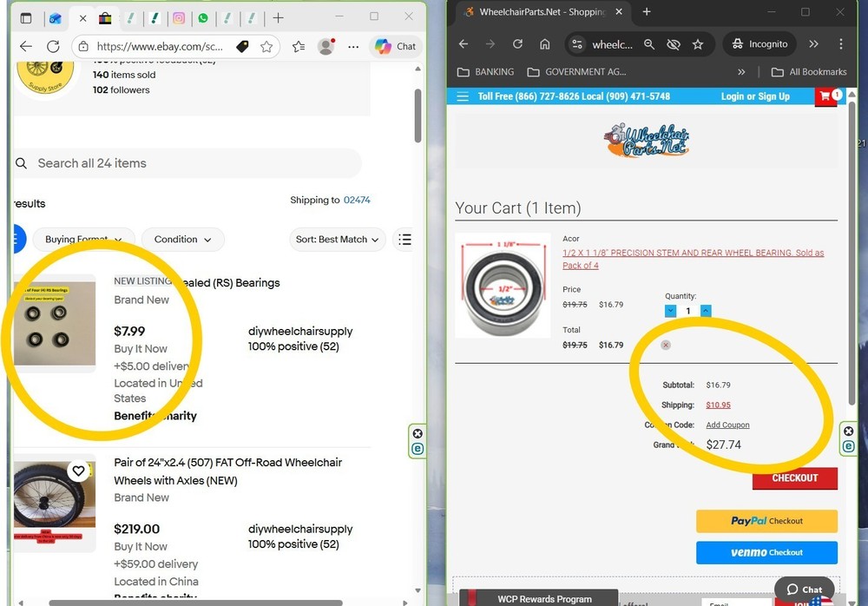Close the WheelchairParts.Net Chrome tab
This screenshot has height=606, width=868.
(x=619, y=11)
